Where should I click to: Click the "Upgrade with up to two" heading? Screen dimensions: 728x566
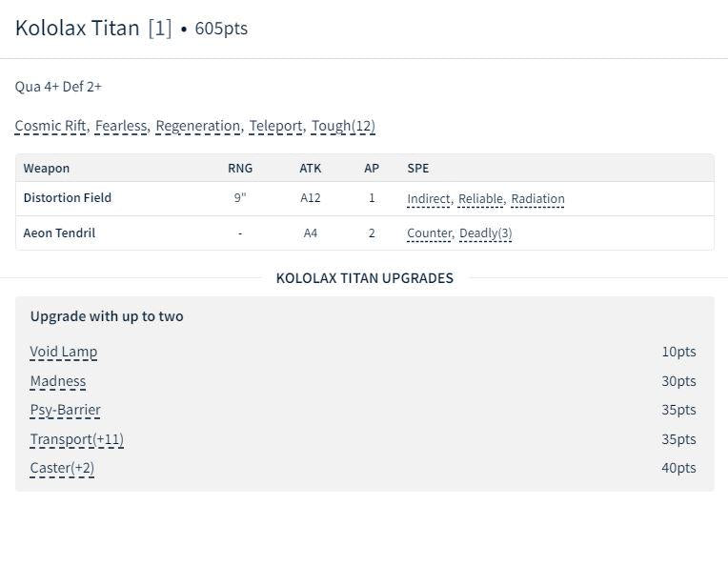tap(107, 316)
